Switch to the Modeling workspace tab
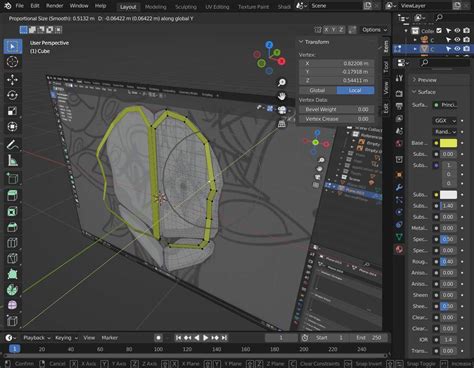The height and width of the screenshot is (368, 474). pos(156,7)
